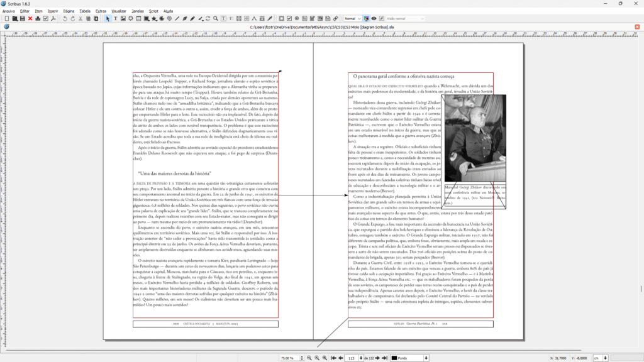Open the image preview quality dropdown (Normal)
644x362 pixels.
click(x=352, y=19)
